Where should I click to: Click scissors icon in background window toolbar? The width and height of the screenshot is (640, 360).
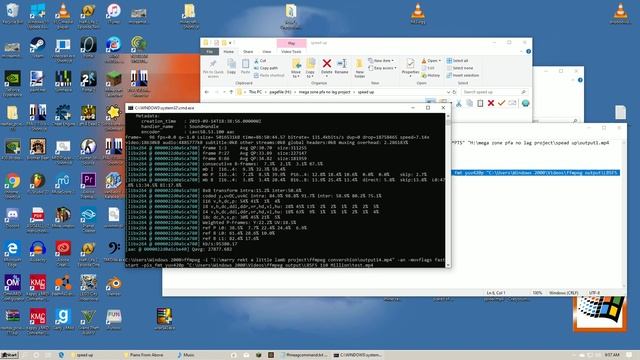click(x=459, y=103)
